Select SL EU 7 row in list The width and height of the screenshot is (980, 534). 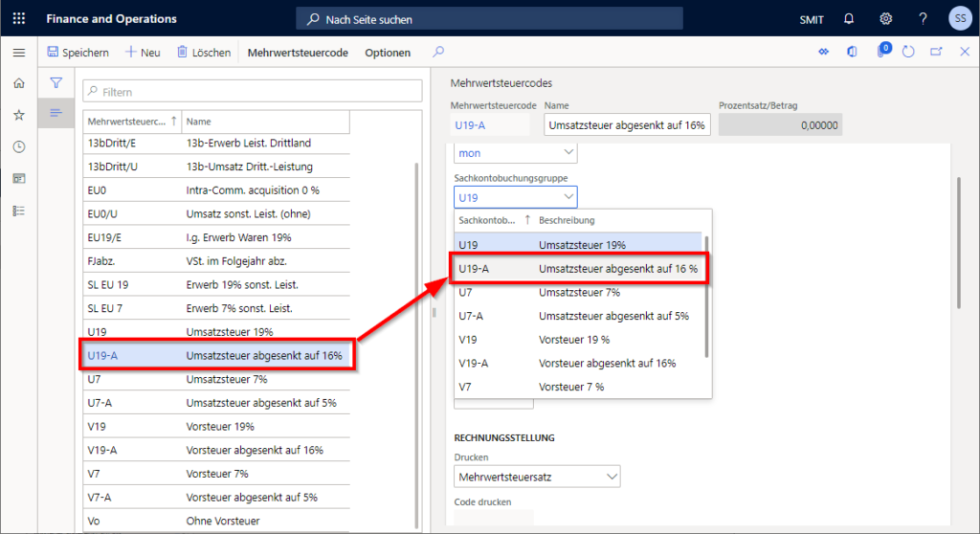[x=216, y=308]
